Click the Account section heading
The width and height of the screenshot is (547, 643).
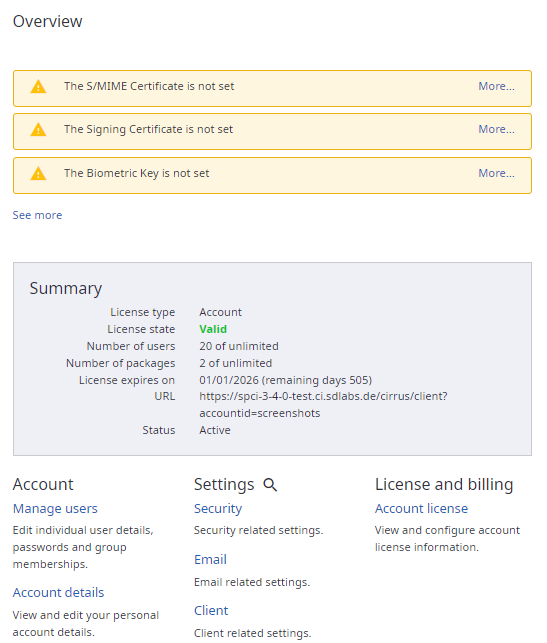[43, 485]
